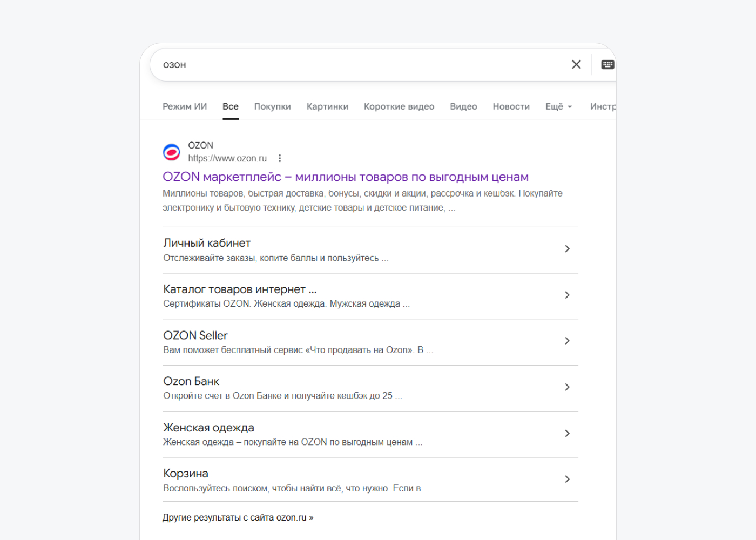
Task: Expand the OZON Seller sitelink chevron
Action: pos(567,341)
